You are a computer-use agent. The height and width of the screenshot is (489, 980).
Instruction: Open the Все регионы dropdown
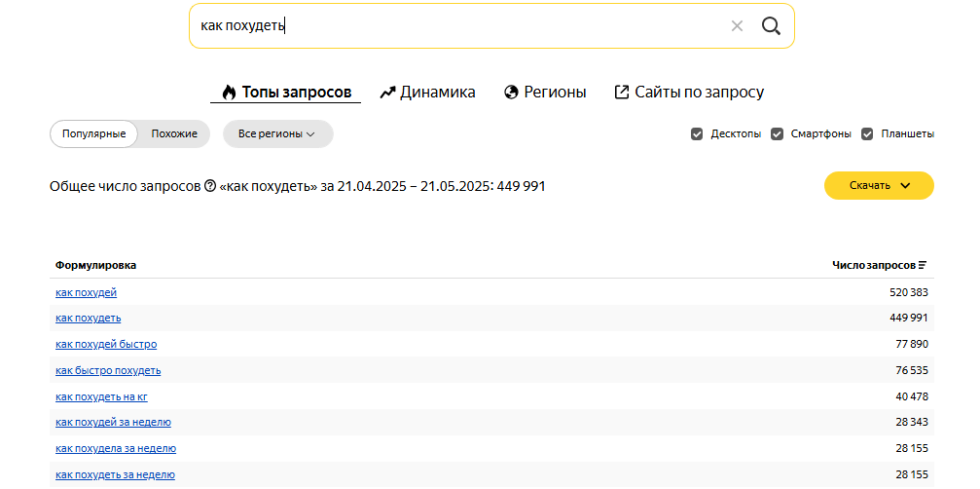[x=278, y=133]
